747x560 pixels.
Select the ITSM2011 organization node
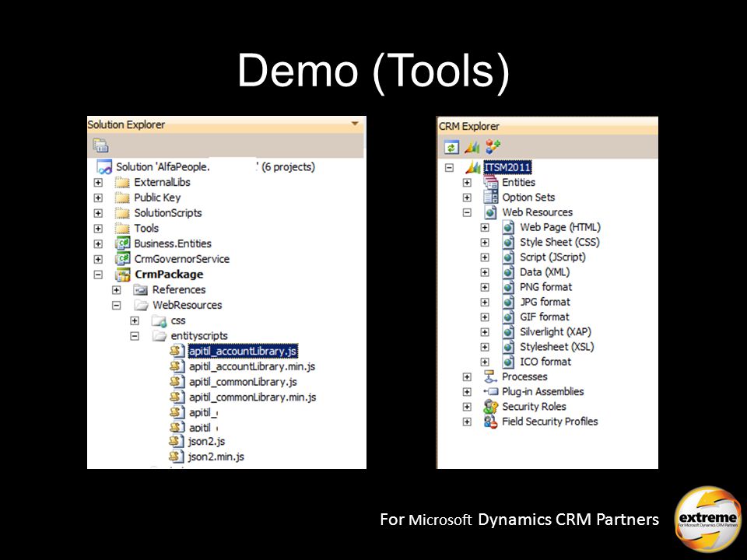pos(507,167)
